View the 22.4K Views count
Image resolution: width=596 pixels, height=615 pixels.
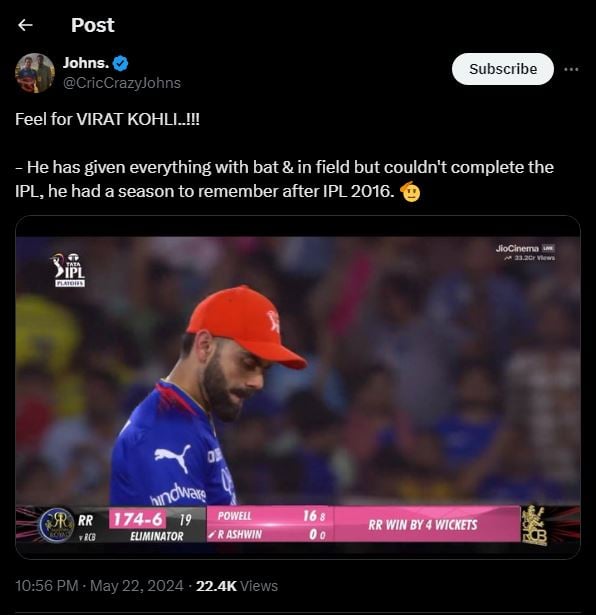click(237, 586)
